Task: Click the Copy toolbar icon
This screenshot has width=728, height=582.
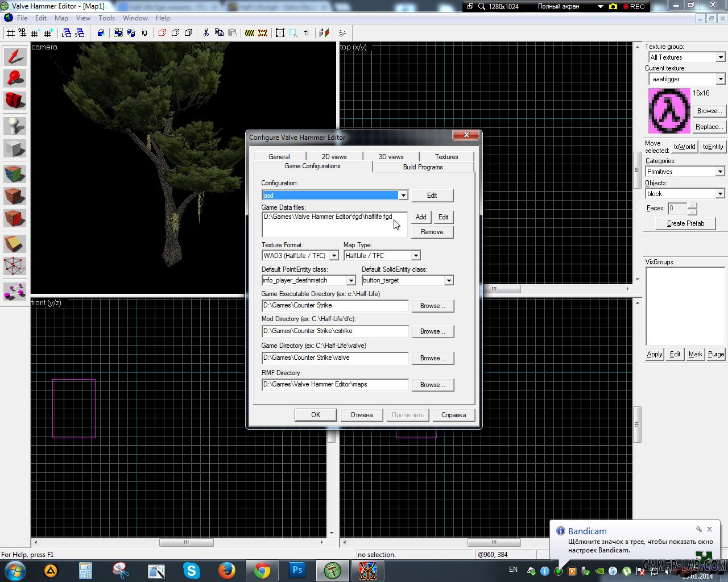Action: pyautogui.click(x=219, y=33)
